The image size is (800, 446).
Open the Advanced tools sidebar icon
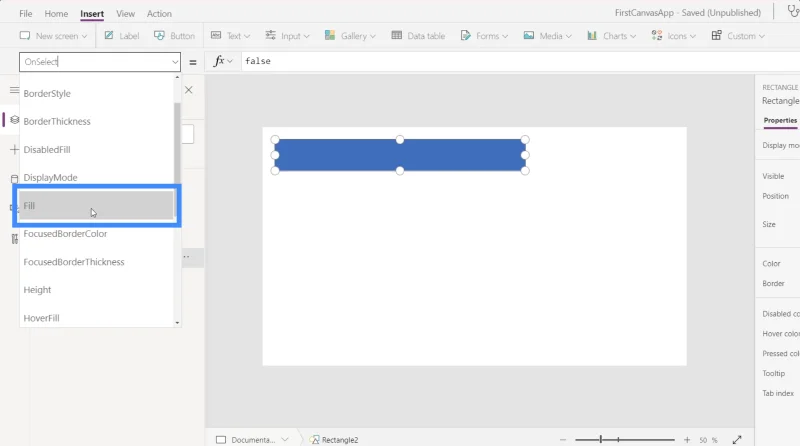14,239
